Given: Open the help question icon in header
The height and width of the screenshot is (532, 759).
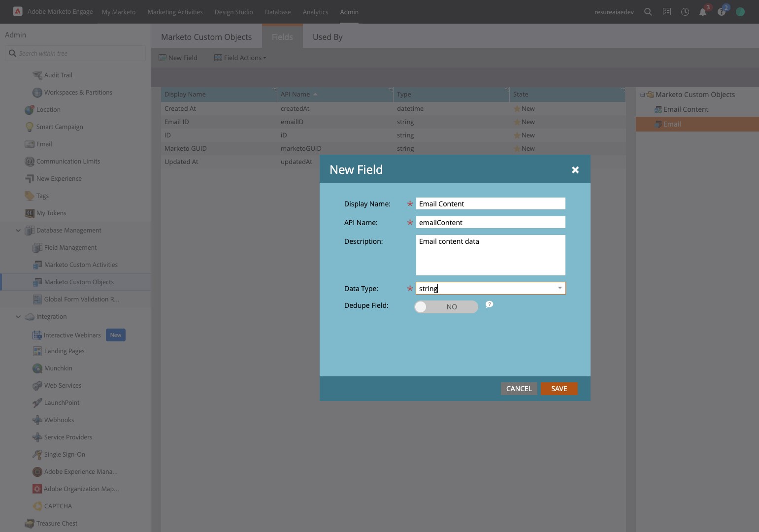Looking at the screenshot, I should [722, 12].
